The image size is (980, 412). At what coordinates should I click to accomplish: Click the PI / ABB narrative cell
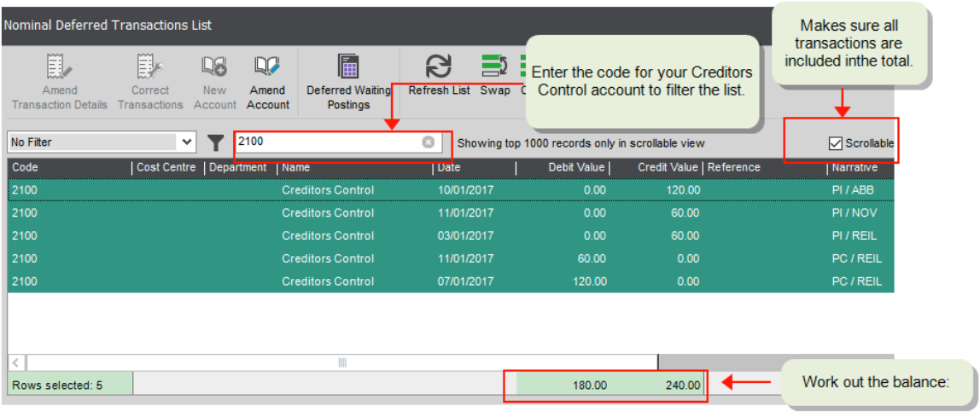point(853,189)
